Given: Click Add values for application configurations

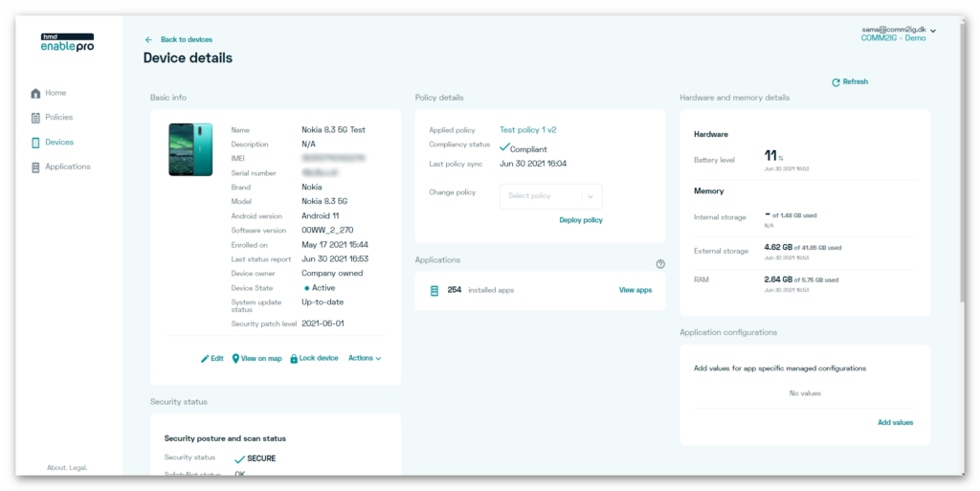Looking at the screenshot, I should pyautogui.click(x=895, y=422).
